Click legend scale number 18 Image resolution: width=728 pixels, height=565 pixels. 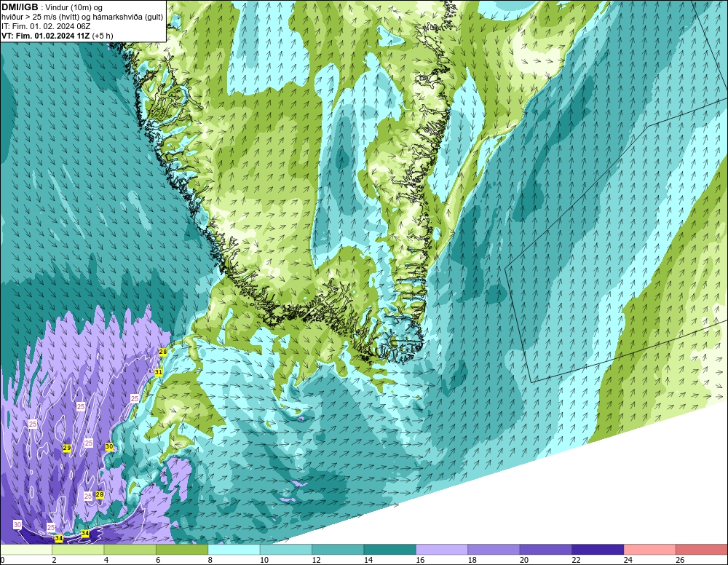(x=472, y=560)
